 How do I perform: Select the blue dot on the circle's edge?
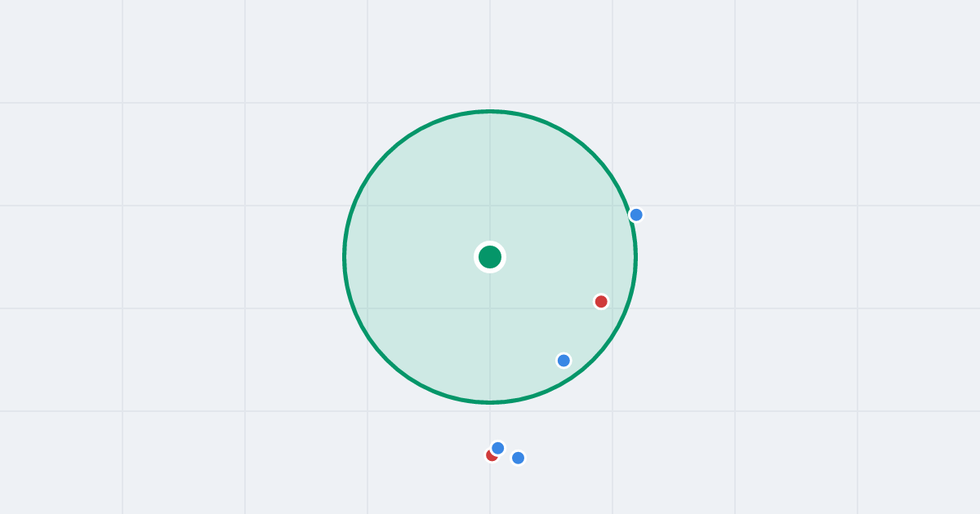[x=636, y=215]
